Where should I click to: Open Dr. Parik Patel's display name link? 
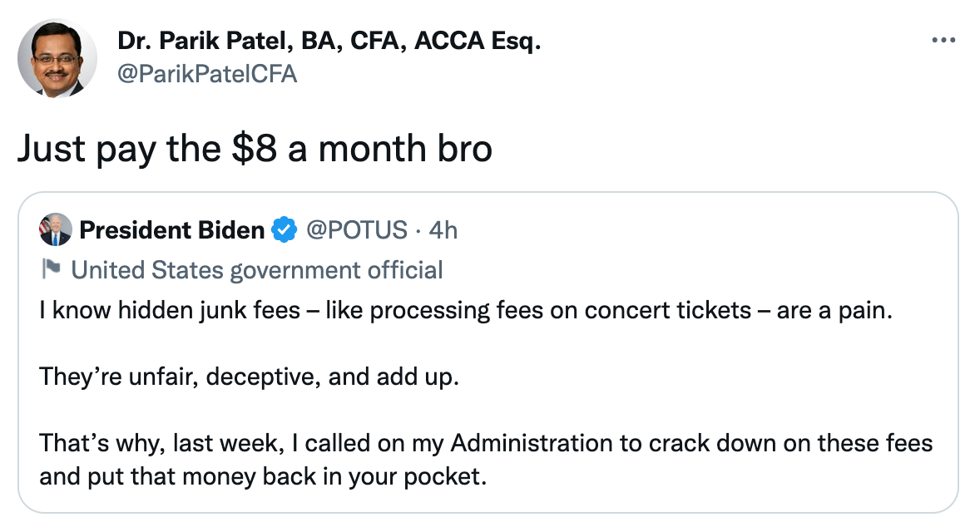(x=329, y=40)
